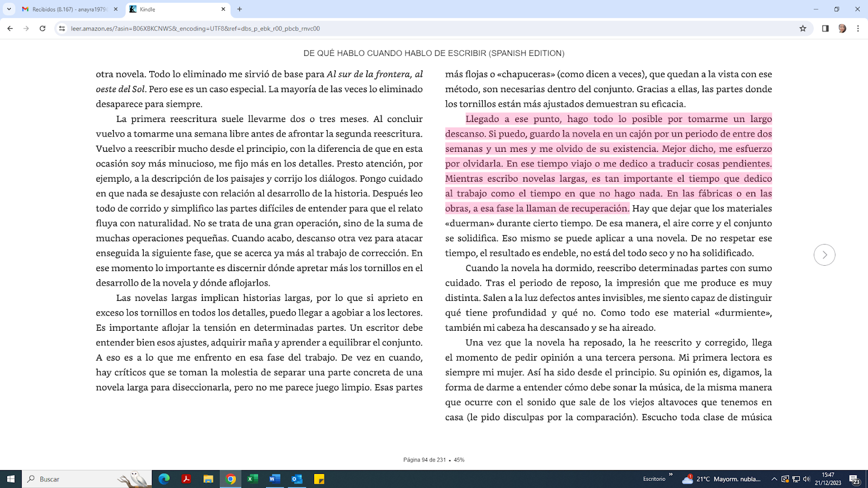Reload the Kindle page
This screenshot has width=868, height=488.
tap(42, 29)
